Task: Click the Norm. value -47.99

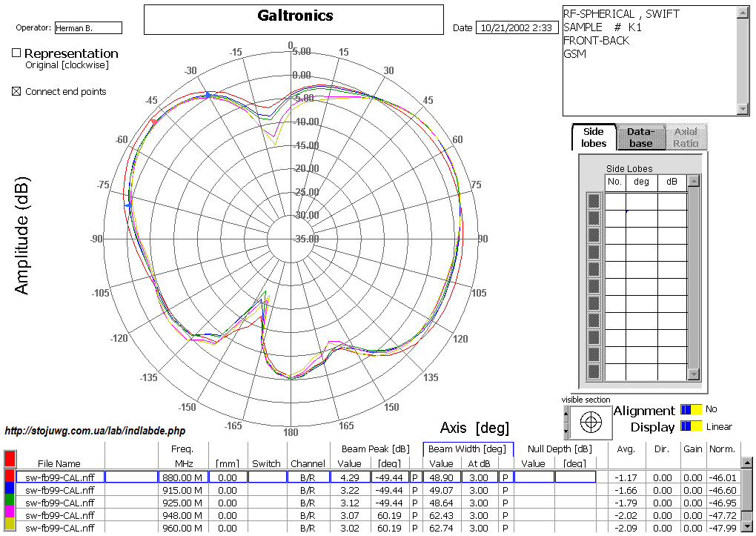Action: tap(723, 528)
